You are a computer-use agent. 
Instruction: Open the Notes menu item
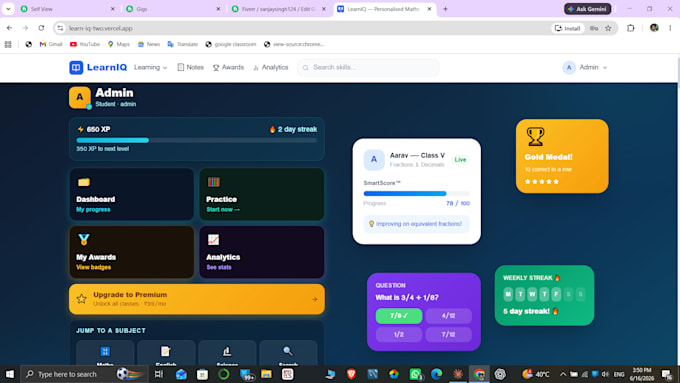pyautogui.click(x=190, y=67)
